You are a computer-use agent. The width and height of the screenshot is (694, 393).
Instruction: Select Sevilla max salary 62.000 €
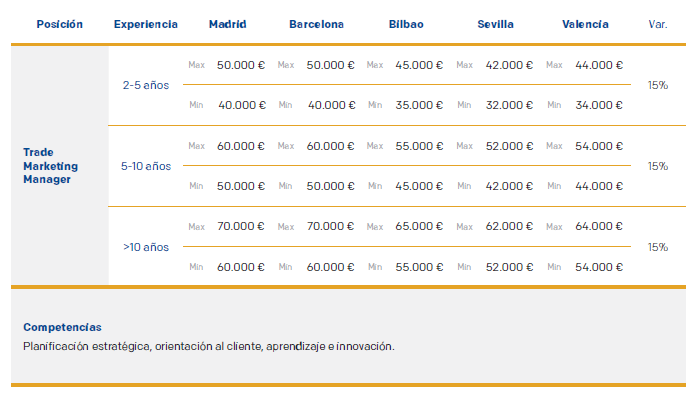pos(509,227)
